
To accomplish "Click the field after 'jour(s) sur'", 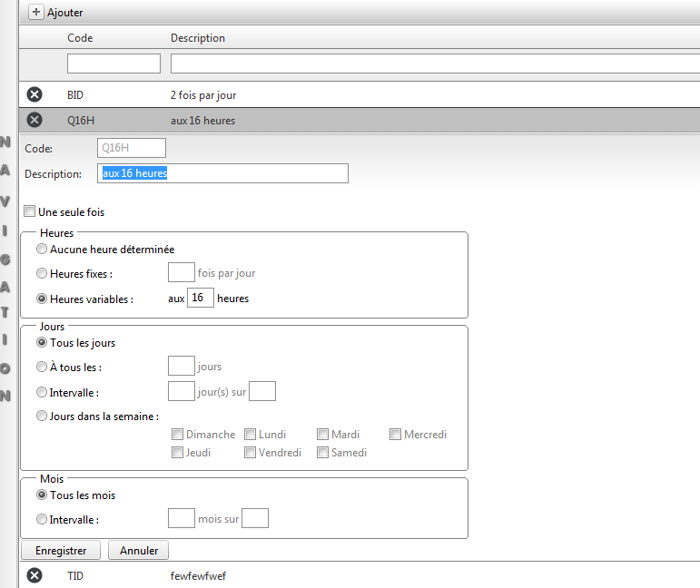I will [262, 391].
